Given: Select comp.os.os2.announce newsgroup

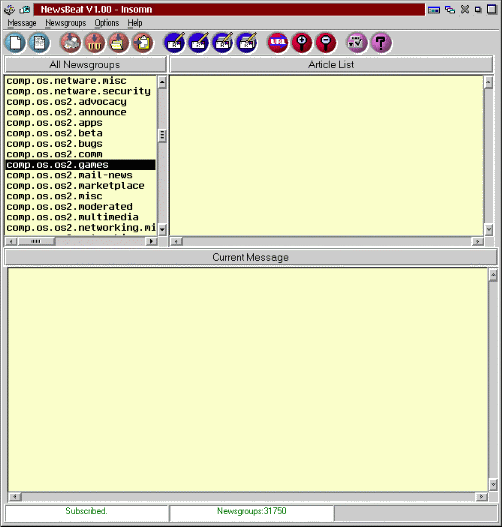Looking at the screenshot, I should (x=80, y=112).
